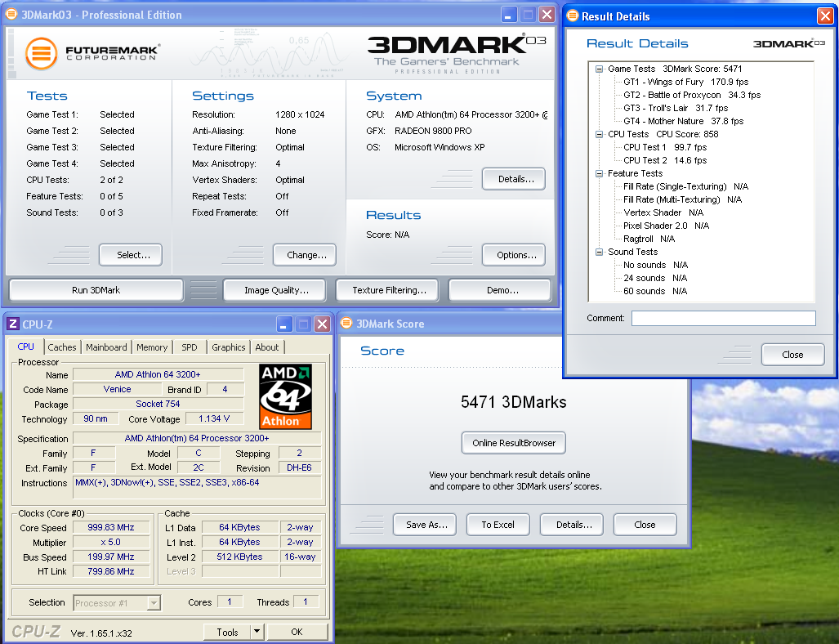
Task: Click the 5471 3DMarks score text
Action: 514,402
